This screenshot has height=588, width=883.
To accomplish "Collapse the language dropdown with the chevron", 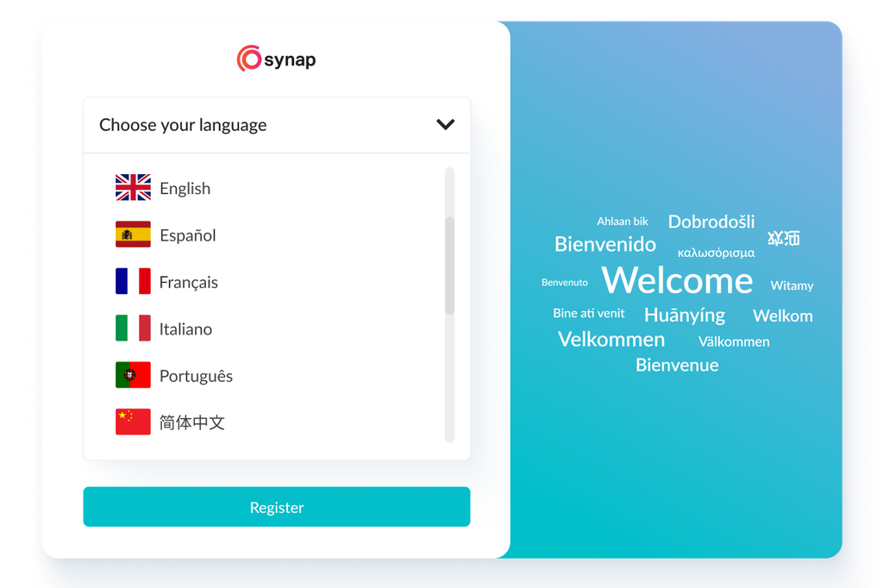I will (446, 124).
